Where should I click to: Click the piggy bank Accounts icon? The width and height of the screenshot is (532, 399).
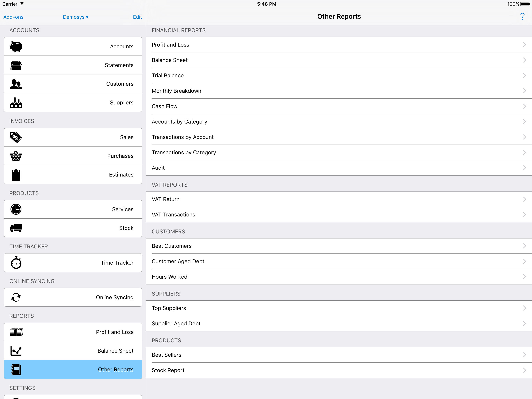pos(16,46)
